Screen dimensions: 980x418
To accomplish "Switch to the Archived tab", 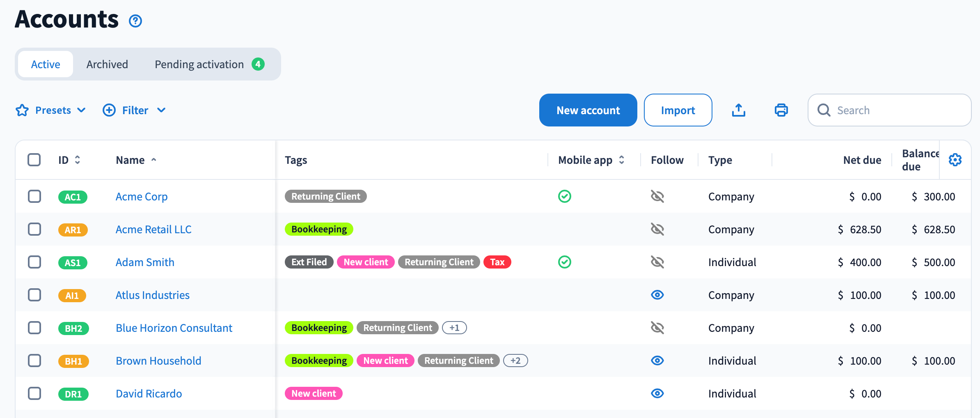I will (x=107, y=64).
